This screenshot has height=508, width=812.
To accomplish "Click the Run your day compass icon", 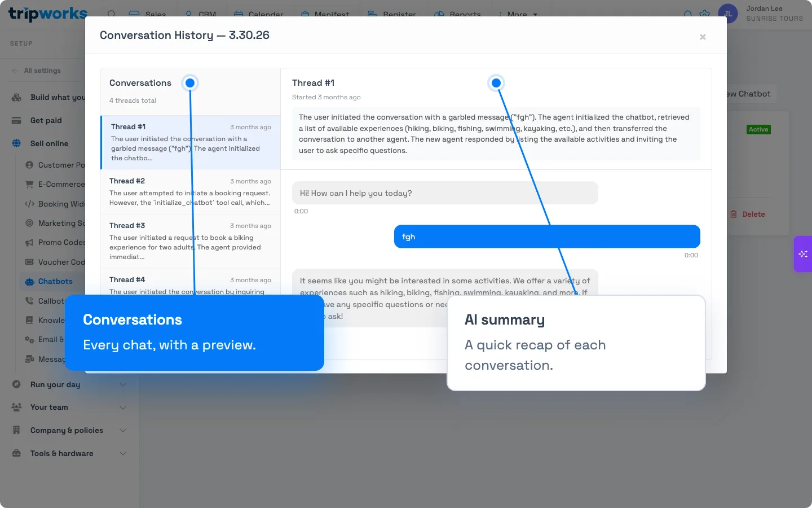I will (x=16, y=384).
